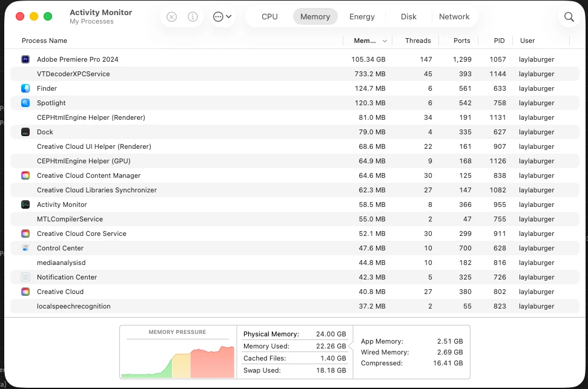Click the memory pressure graph

(178, 361)
